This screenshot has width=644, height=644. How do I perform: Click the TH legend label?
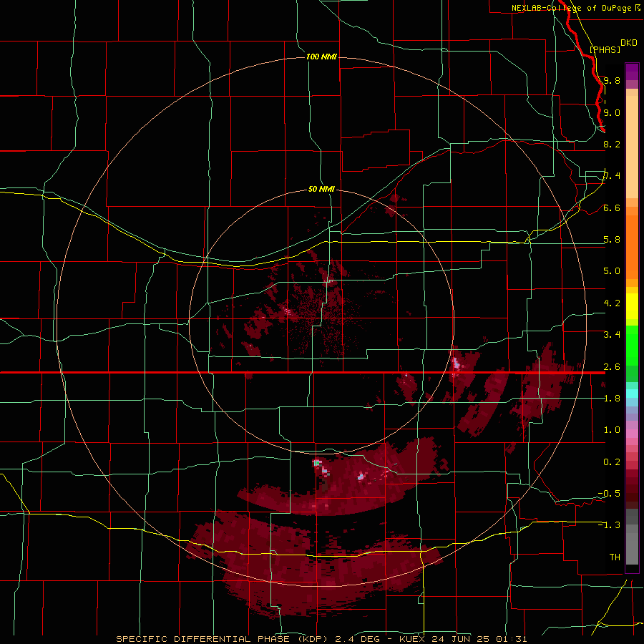[x=615, y=557]
